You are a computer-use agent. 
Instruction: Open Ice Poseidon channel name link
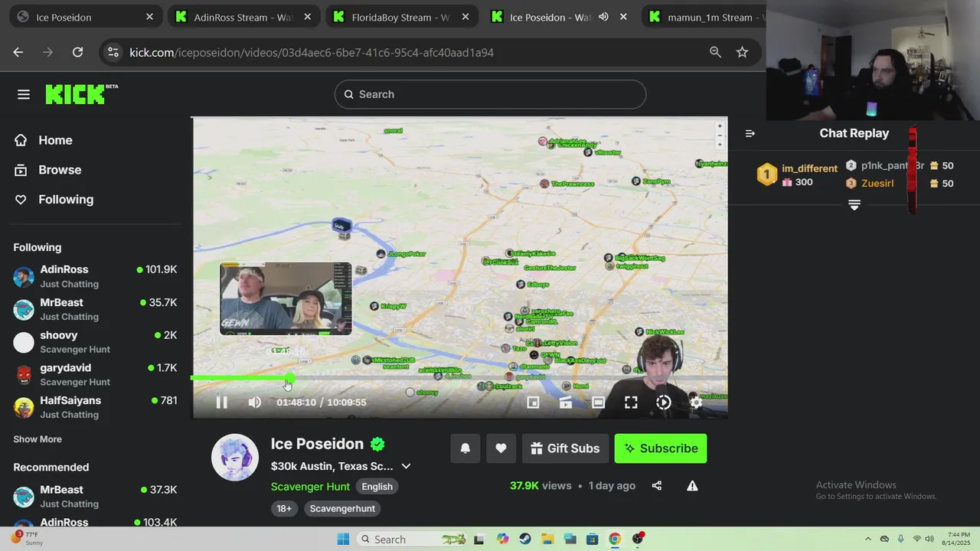pos(317,444)
